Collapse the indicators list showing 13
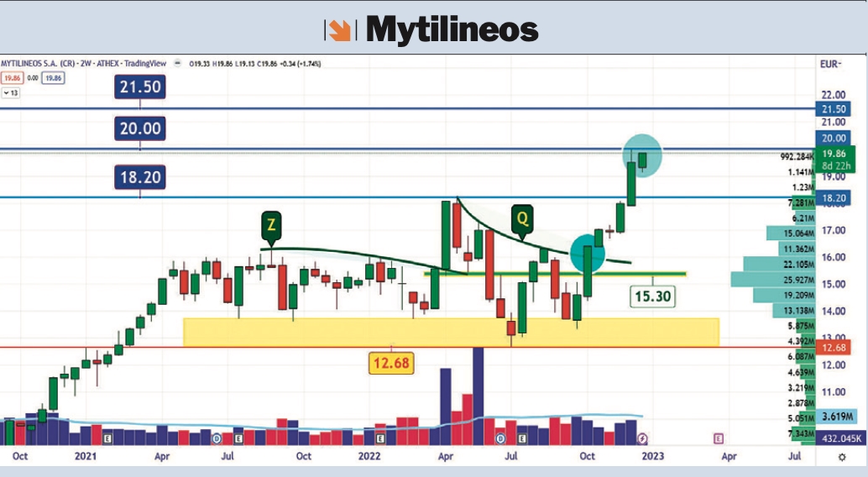868x477 pixels. click(x=11, y=92)
